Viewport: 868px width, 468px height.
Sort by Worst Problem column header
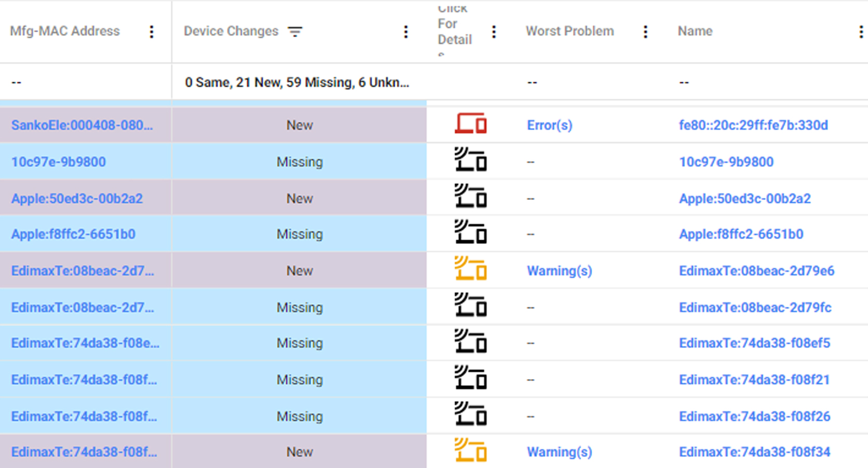click(569, 31)
